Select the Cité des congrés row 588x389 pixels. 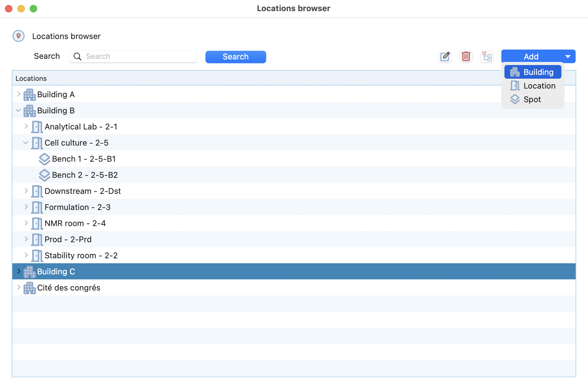(x=294, y=288)
